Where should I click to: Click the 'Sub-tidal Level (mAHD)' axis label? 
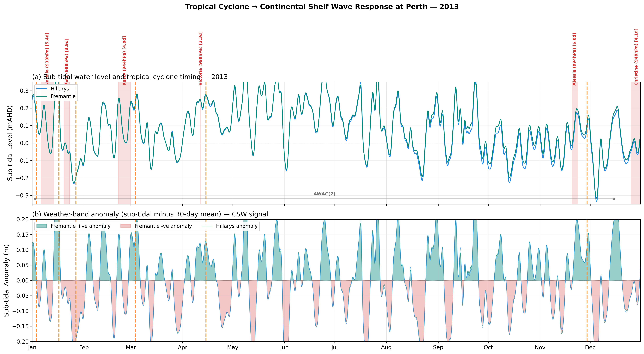(10, 143)
